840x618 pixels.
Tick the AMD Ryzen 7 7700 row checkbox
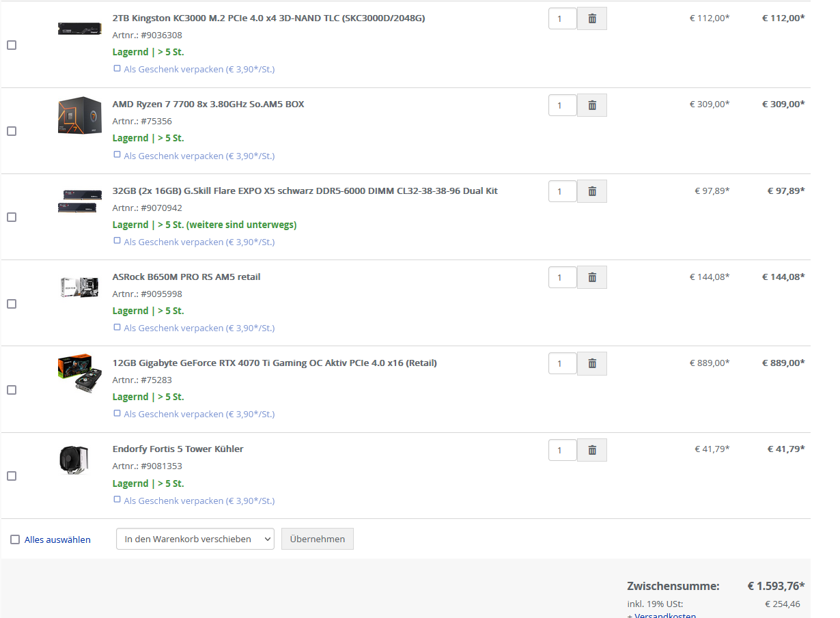(x=12, y=131)
